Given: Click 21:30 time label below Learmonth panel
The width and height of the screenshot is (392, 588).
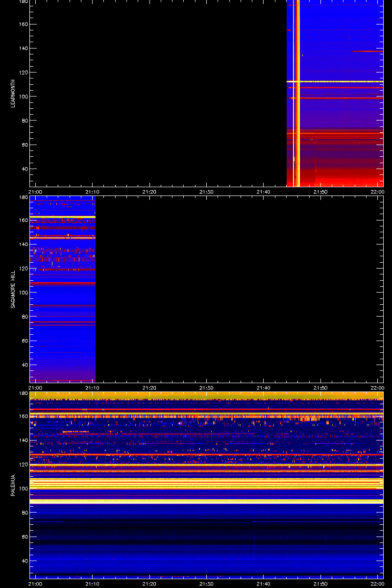Looking at the screenshot, I should (x=206, y=192).
